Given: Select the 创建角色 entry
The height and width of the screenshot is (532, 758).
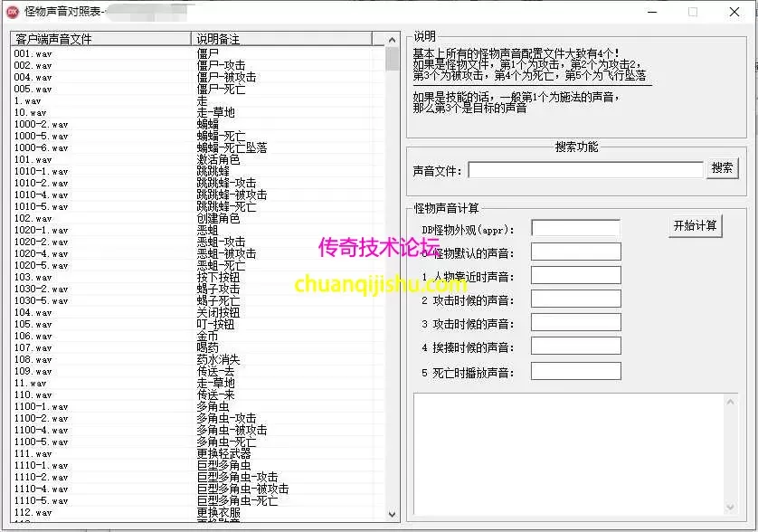Looking at the screenshot, I should click(216, 217).
